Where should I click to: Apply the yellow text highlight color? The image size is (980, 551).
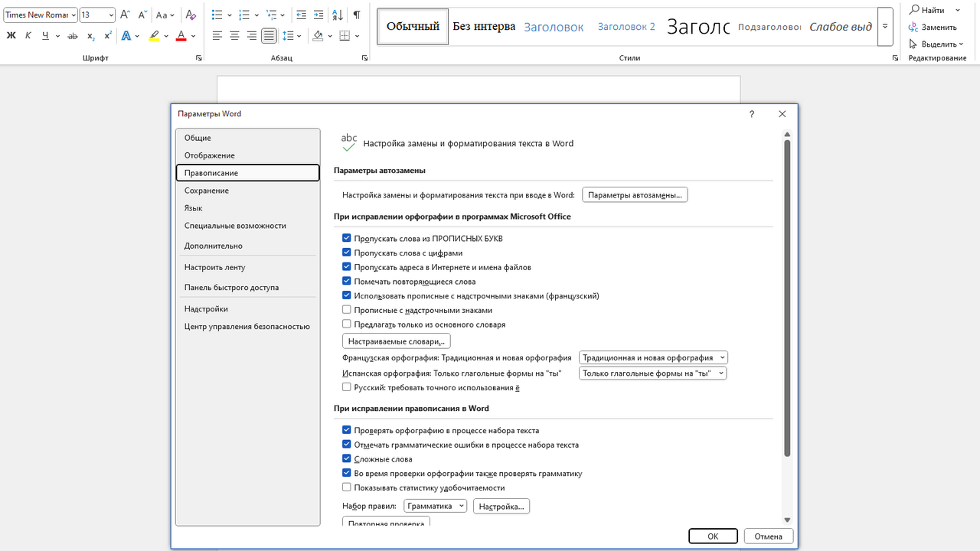click(x=154, y=36)
